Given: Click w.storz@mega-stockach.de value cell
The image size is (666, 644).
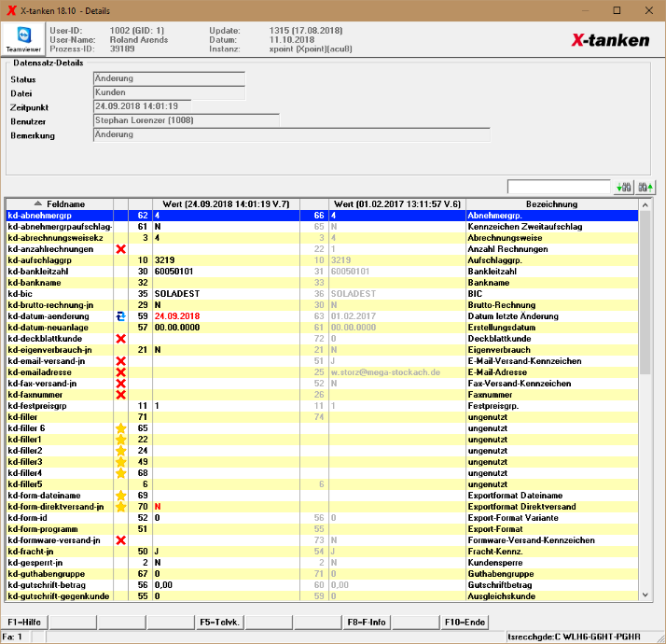Looking at the screenshot, I should (x=397, y=372).
